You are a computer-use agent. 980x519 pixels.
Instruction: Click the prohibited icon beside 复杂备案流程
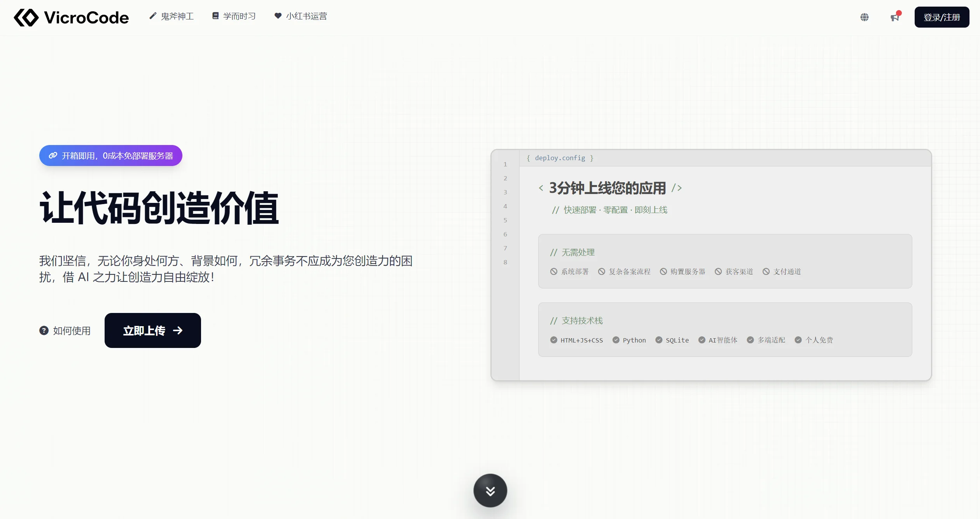point(602,271)
